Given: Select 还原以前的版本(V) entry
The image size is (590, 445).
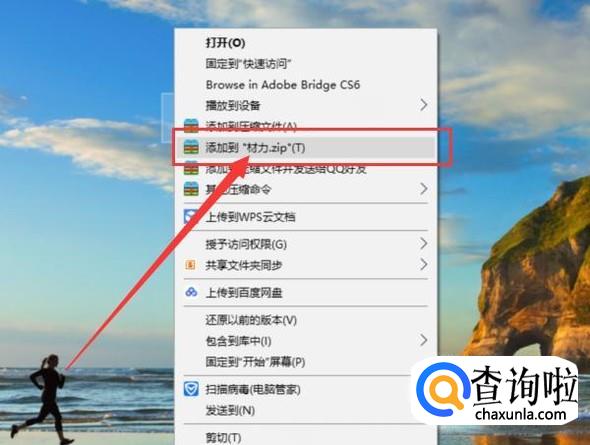Looking at the screenshot, I should pyautogui.click(x=251, y=320).
